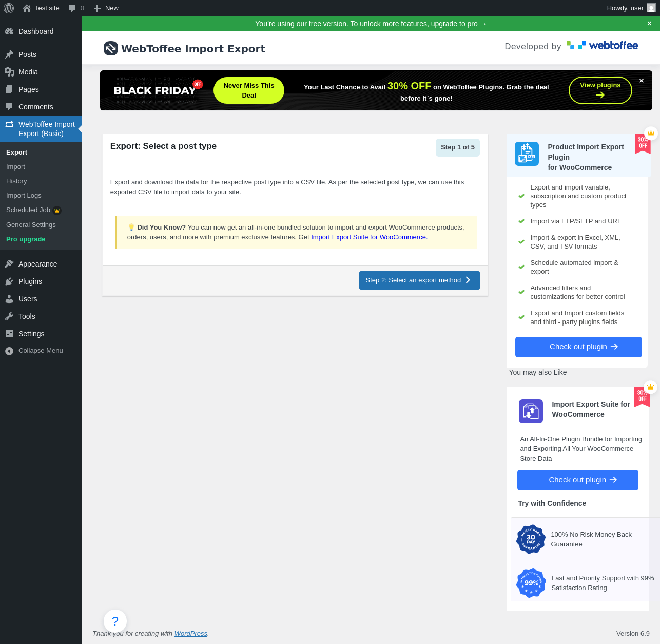Click the Appearance paintbrush icon

click(9, 264)
